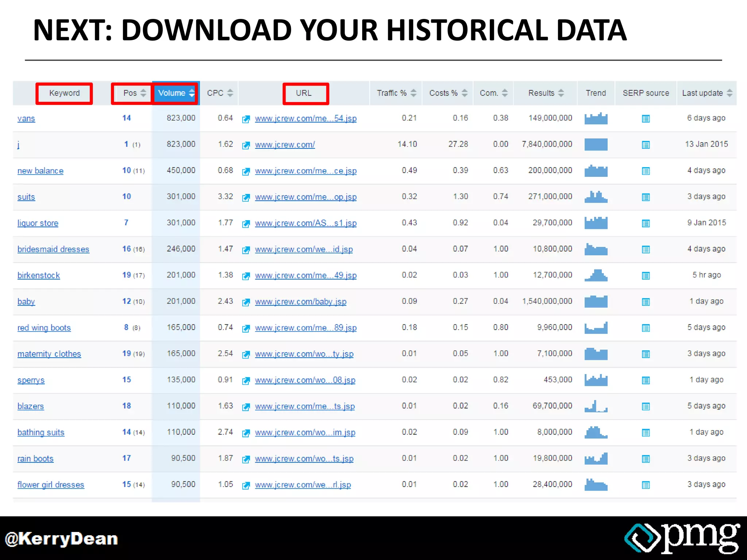Viewport: 747px width, 560px height.
Task: Open the www.jcrew.com/baby.jsp URL link
Action: (x=301, y=302)
